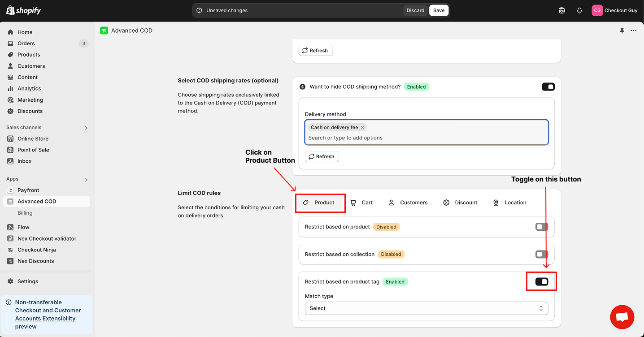Disable the hide COD shipping method toggle
Image resolution: width=644 pixels, height=337 pixels.
tap(548, 87)
